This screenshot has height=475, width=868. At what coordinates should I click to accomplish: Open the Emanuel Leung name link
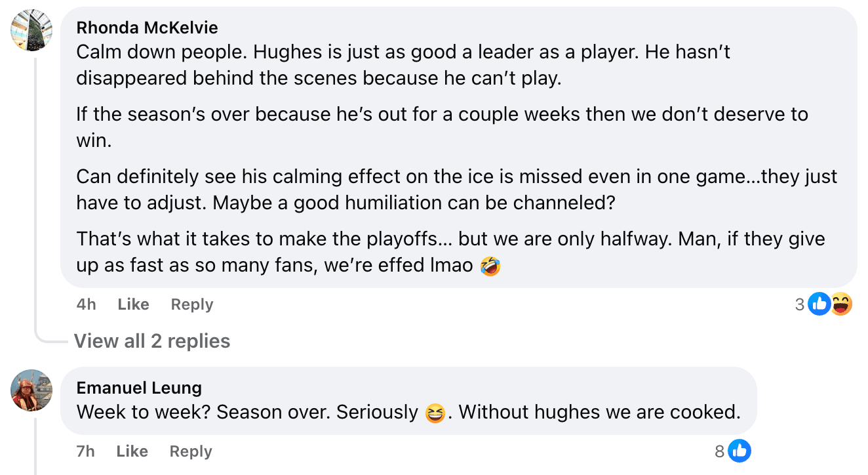pos(139,388)
